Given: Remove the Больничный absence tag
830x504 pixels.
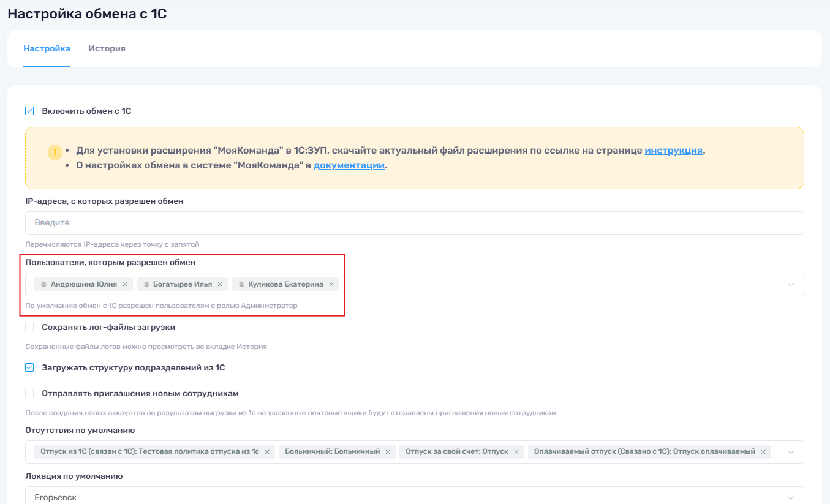Looking at the screenshot, I should coord(388,452).
